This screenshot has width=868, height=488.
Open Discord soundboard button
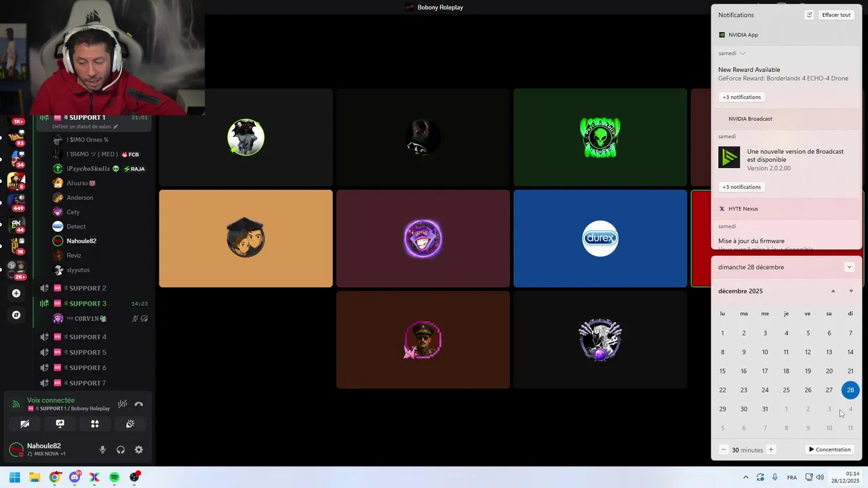[130, 424]
